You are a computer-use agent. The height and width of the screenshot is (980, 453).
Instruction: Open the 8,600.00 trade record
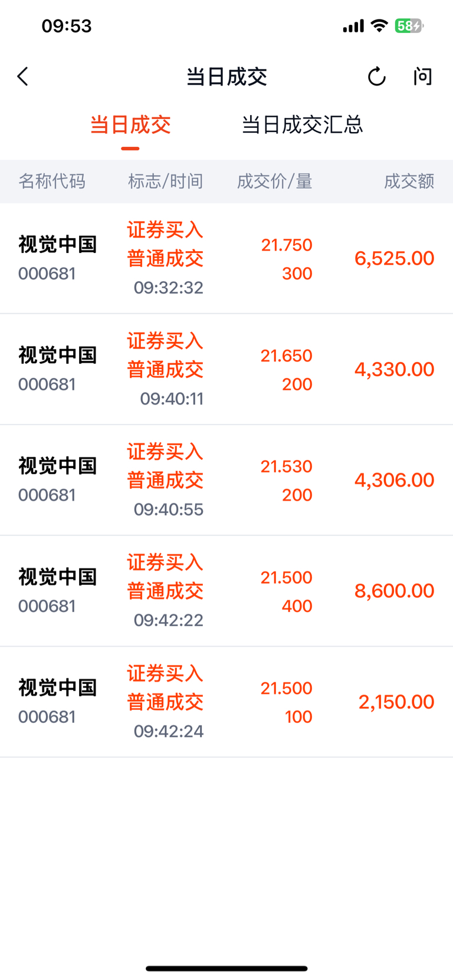[226, 591]
